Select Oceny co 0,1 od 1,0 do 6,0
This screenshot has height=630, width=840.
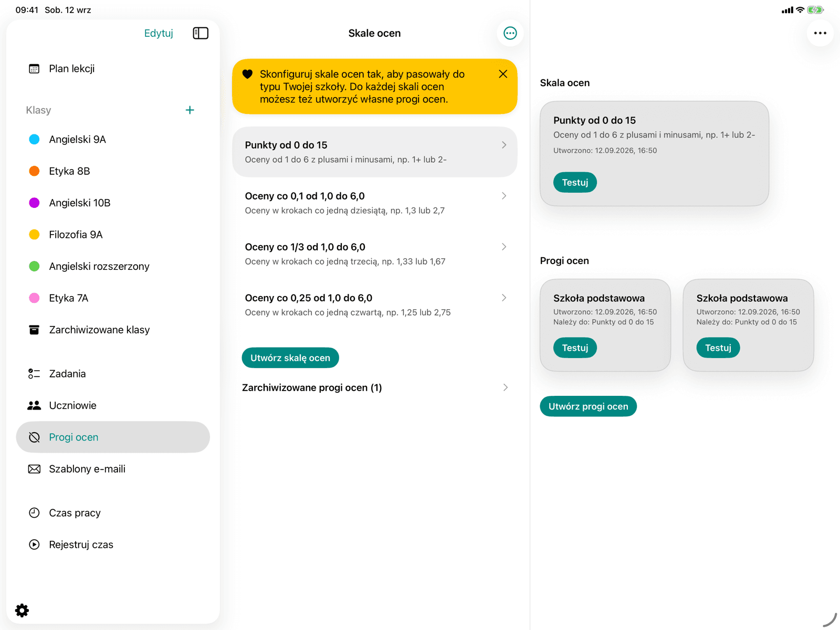coord(374,203)
